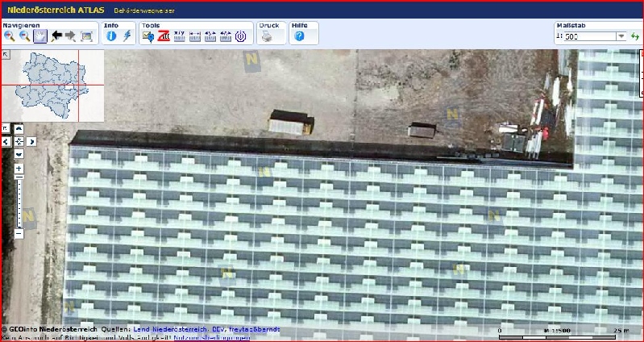The height and width of the screenshot is (342, 644).
Task: Activate the pan hand tool
Action: point(39,36)
